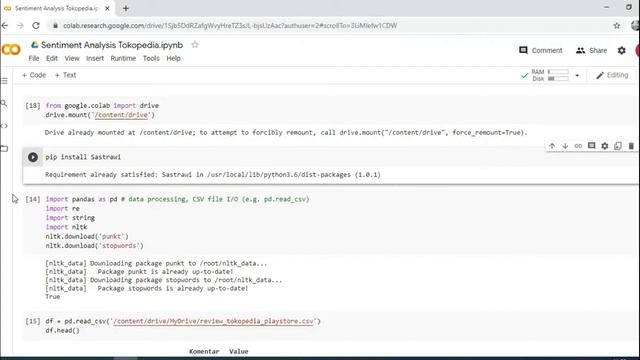Click the 'Drive already mounted' output text
640x360 pixels.
(286, 133)
